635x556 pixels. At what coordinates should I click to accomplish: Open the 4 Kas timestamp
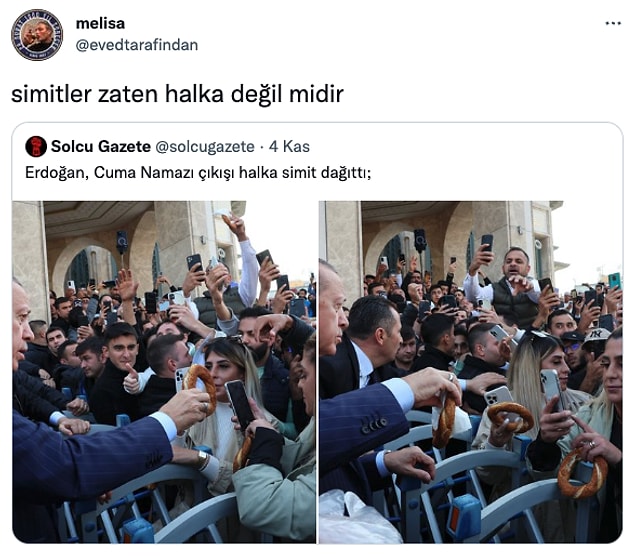(289, 147)
